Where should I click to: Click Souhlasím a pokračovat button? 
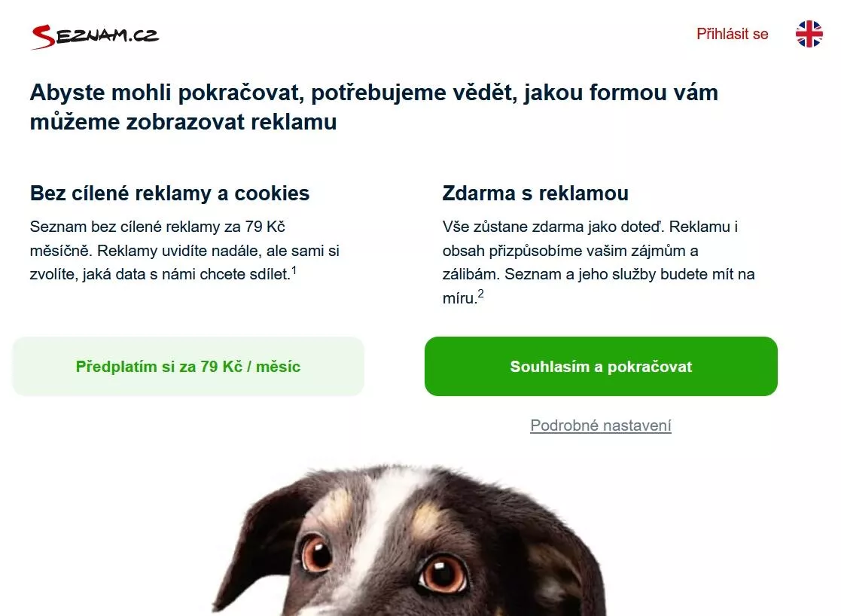pos(601,367)
